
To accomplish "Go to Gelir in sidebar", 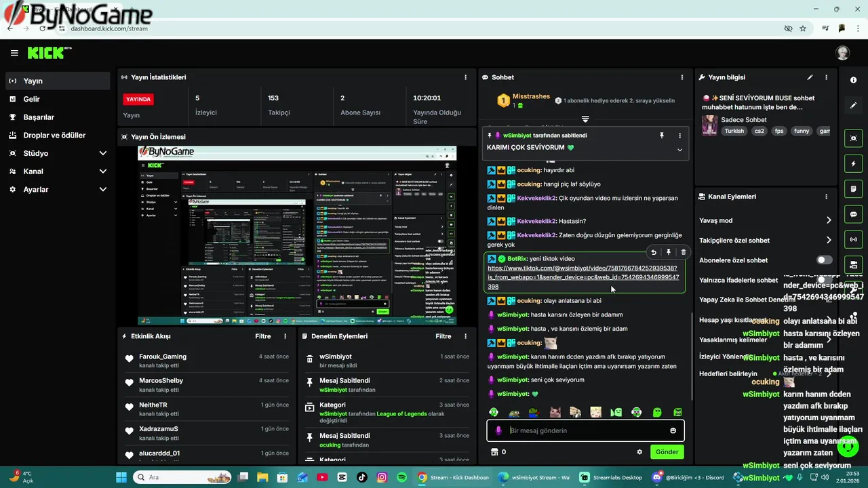I will pyautogui.click(x=58, y=99).
